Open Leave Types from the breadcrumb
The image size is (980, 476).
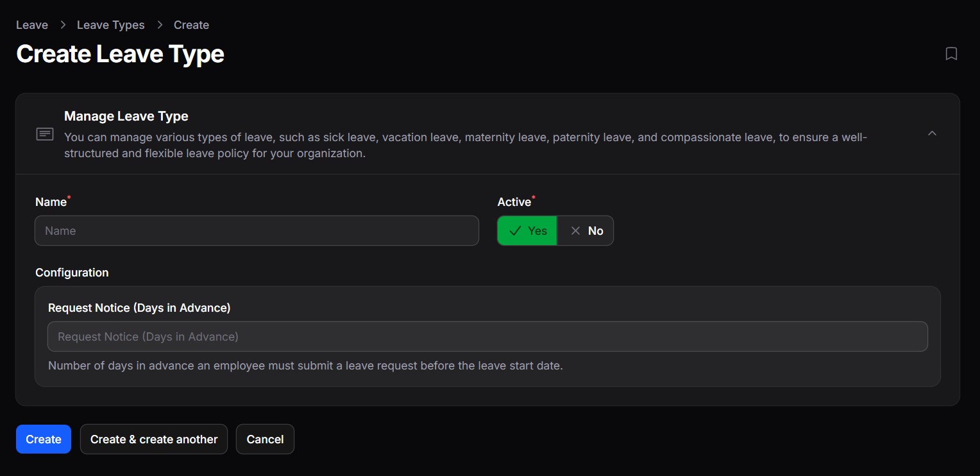pyautogui.click(x=110, y=25)
